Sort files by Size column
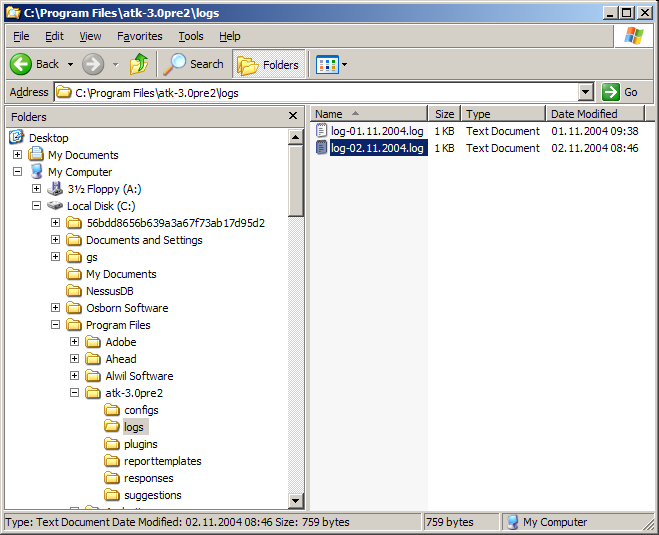Screen dimensions: 659x535 444,114
